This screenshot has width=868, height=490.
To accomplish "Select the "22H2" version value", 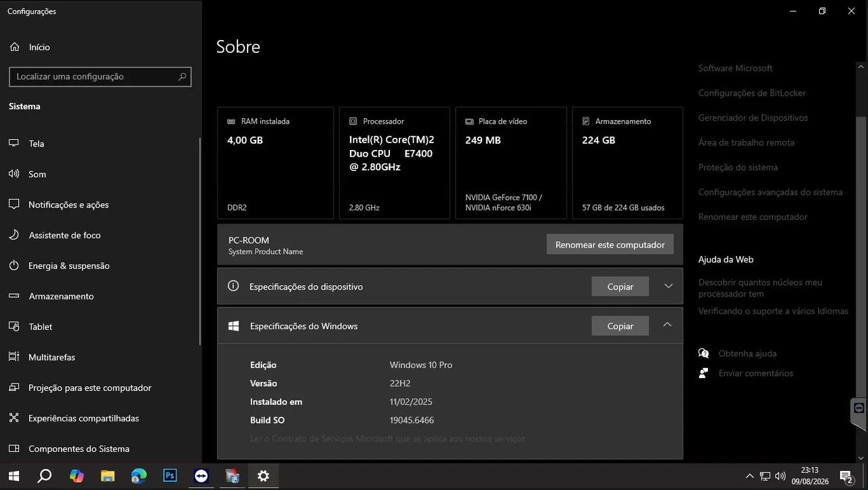I will pos(400,383).
